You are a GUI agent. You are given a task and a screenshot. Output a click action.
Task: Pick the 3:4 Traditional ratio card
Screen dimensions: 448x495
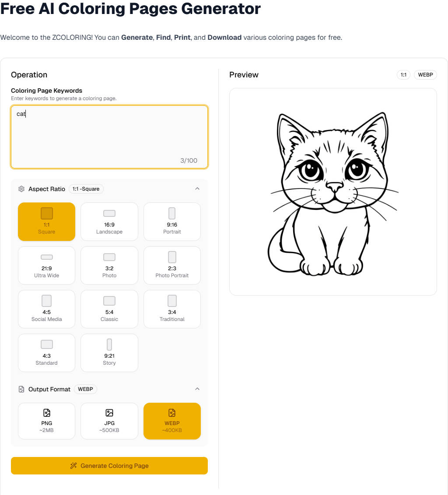tap(172, 309)
